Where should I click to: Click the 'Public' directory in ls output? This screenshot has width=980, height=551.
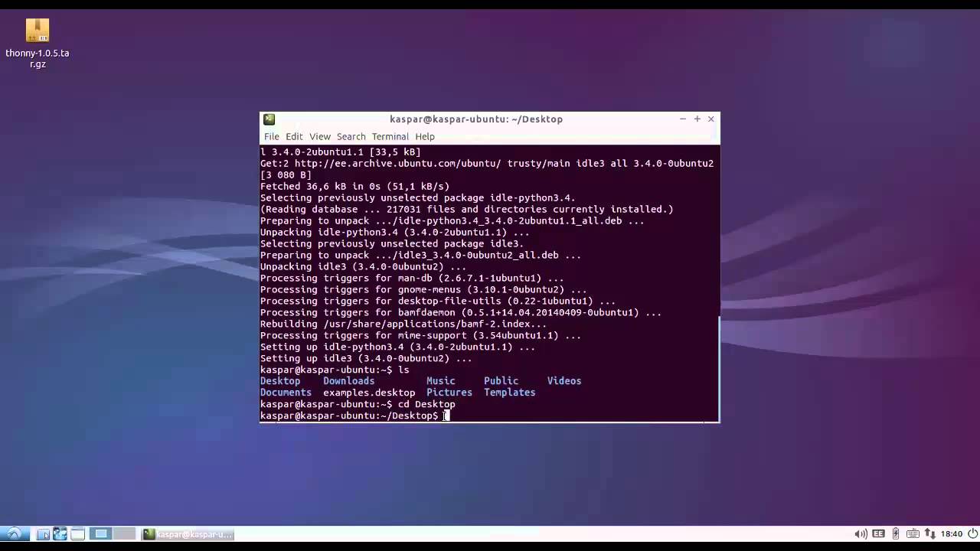tap(501, 381)
